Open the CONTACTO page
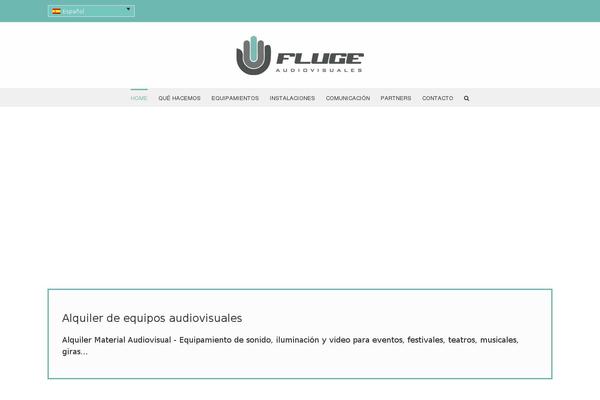Viewport: 600px width, 400px height. tap(437, 98)
